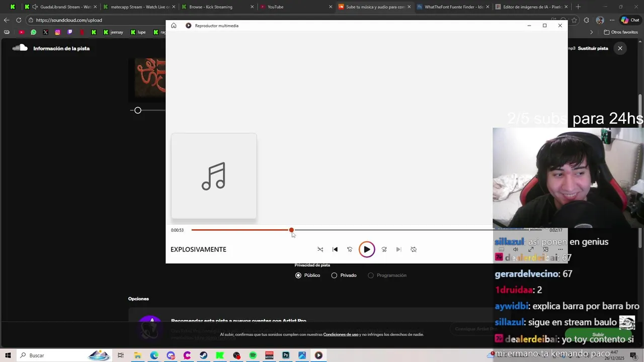
Task: Open Task View on the taskbar
Action: pyautogui.click(x=121, y=355)
